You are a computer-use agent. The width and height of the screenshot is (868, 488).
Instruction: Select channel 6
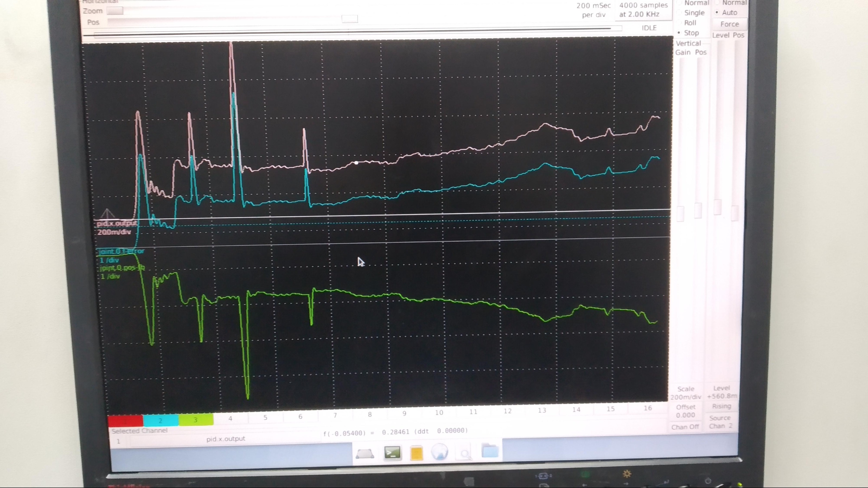click(300, 416)
